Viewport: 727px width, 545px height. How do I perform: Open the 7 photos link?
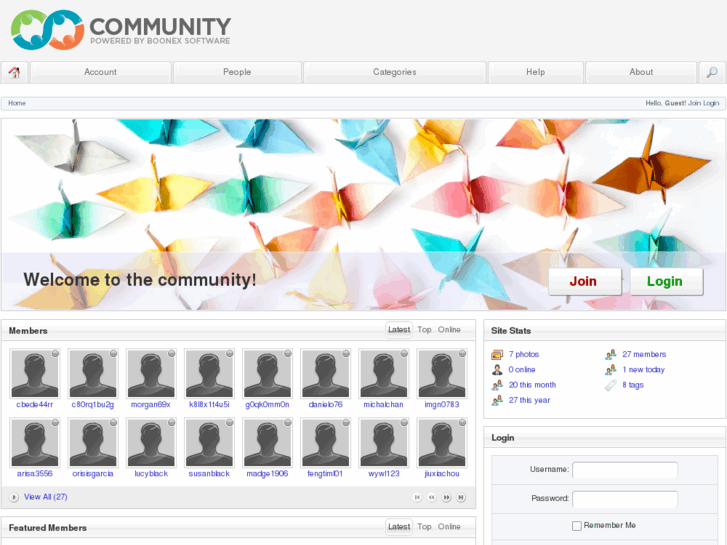(x=523, y=354)
